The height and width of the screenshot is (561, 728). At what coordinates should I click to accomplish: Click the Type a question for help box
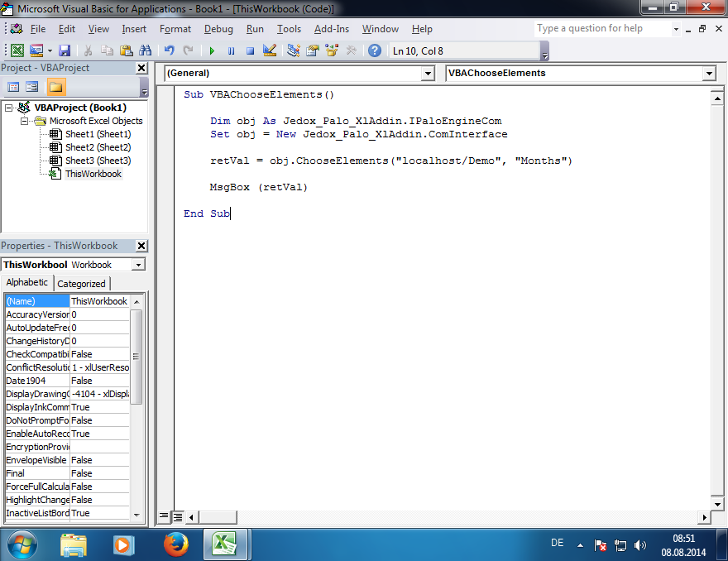click(x=602, y=28)
